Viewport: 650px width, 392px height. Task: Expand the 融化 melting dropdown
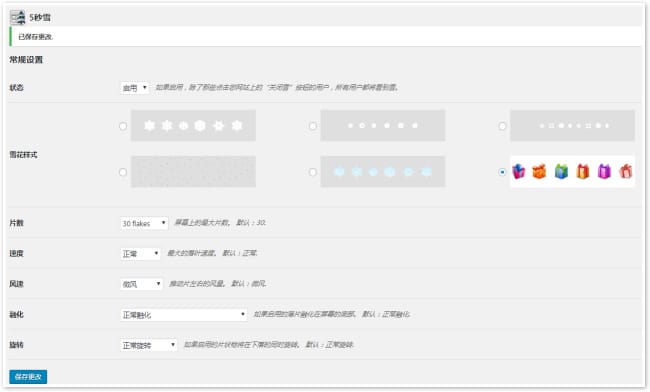pyautogui.click(x=184, y=315)
